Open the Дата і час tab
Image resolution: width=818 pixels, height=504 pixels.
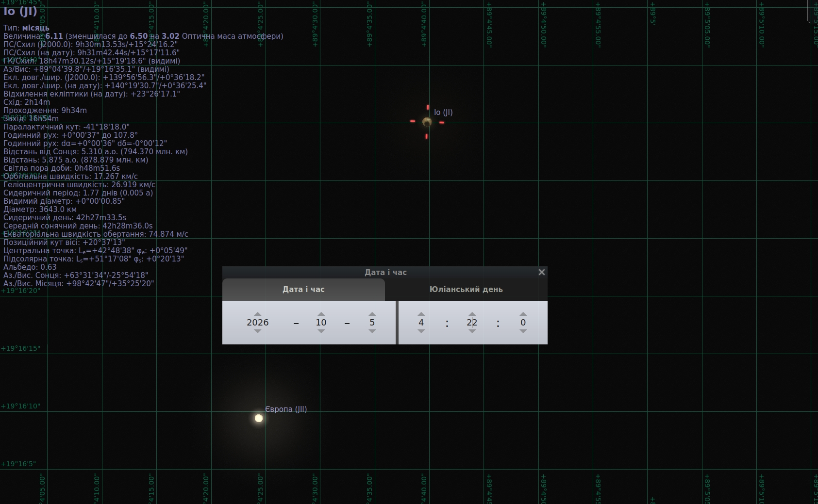303,290
